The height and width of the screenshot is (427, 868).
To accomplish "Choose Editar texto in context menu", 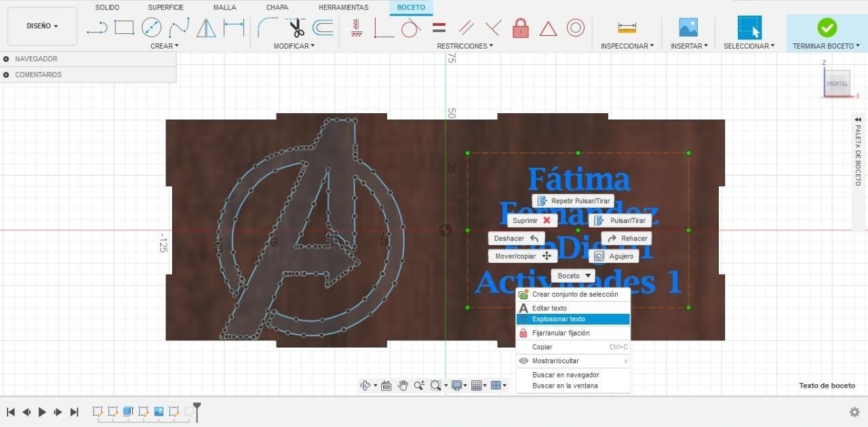I will [573, 308].
